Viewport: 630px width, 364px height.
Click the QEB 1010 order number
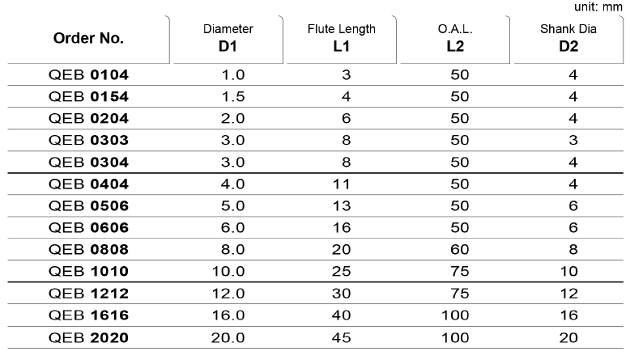click(x=88, y=271)
